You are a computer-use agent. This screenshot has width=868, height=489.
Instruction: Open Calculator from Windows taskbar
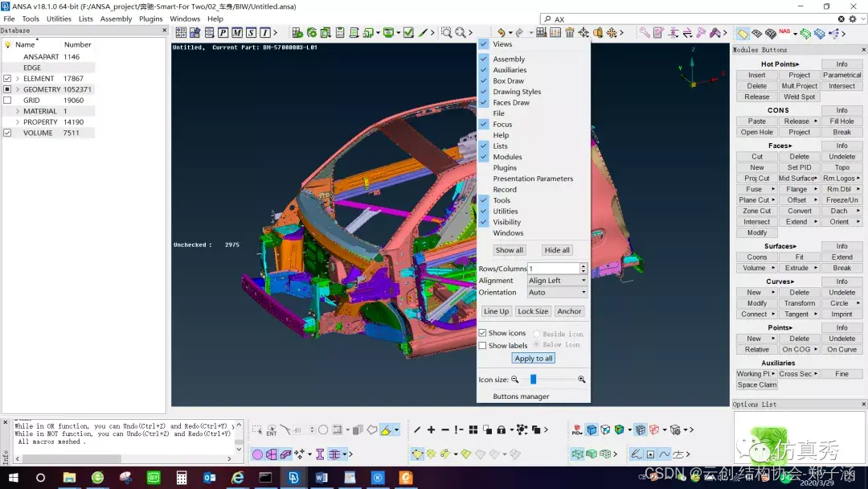(x=181, y=478)
